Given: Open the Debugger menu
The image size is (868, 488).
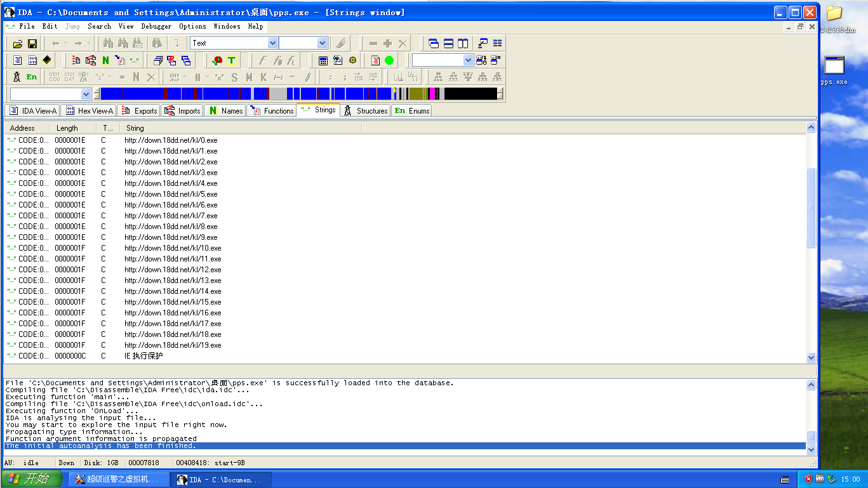Looking at the screenshot, I should pos(156,27).
